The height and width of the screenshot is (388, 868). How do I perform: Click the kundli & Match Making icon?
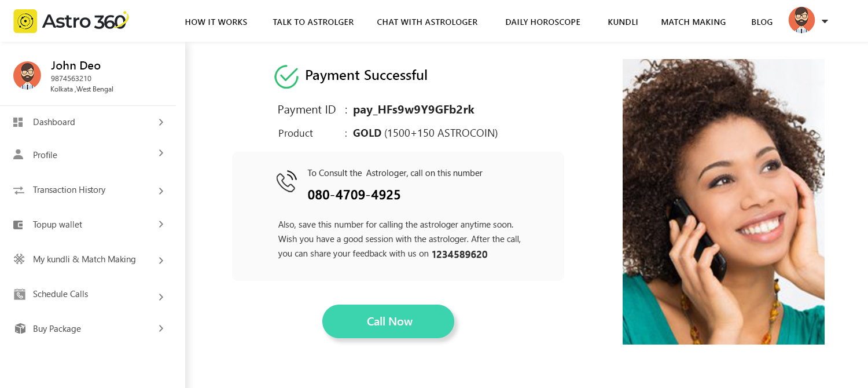tap(19, 259)
